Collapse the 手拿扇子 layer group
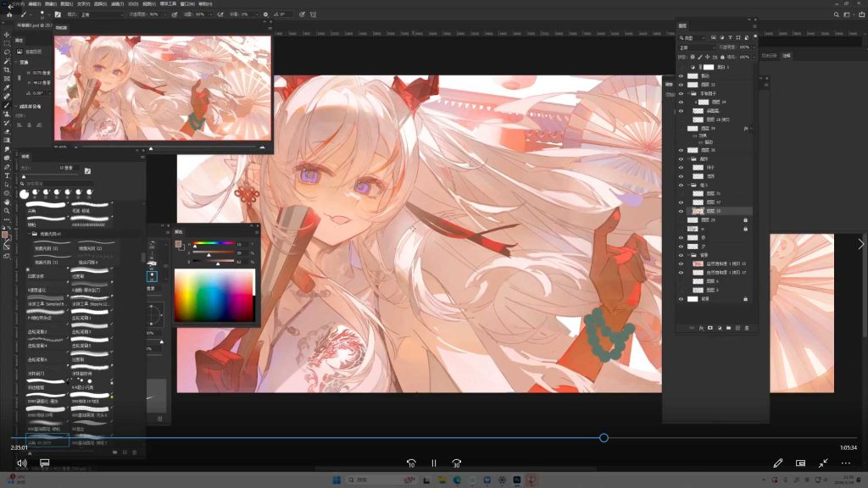 (x=688, y=93)
